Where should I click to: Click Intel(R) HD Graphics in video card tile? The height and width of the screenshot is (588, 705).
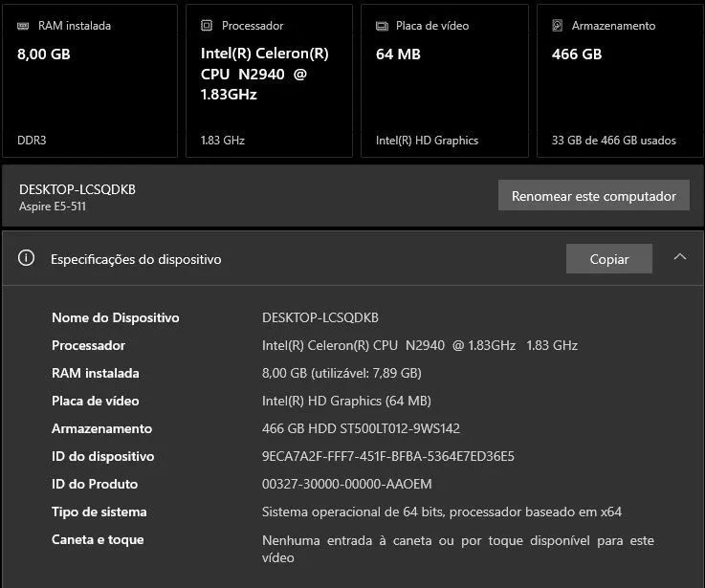point(428,141)
